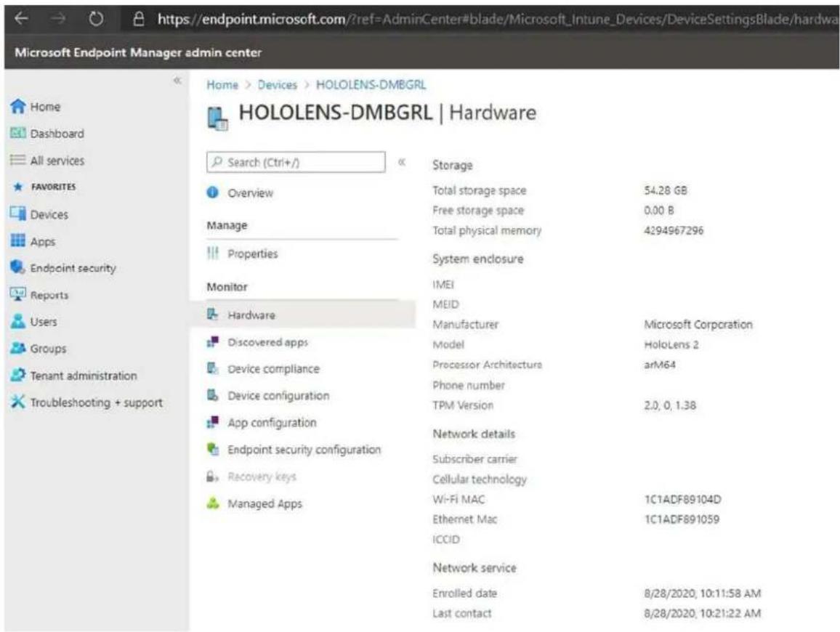Click the Troubleshooting + support wrench icon

point(17,401)
